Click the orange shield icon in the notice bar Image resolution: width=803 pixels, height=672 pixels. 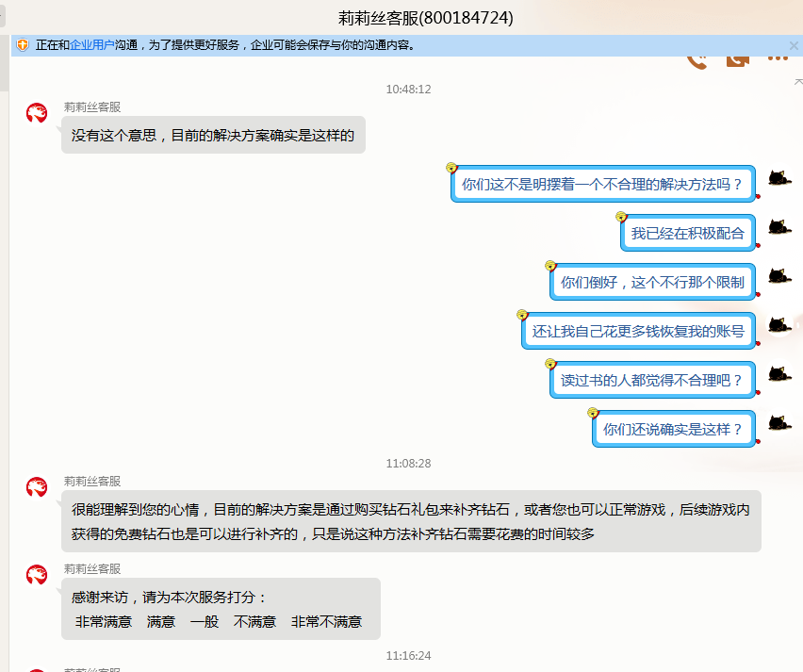click(23, 45)
